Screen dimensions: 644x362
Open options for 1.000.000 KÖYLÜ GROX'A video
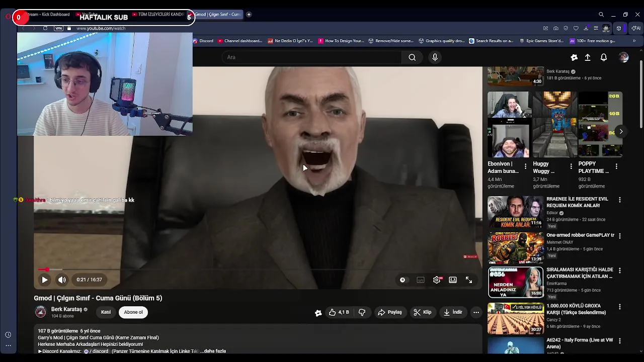coord(620,307)
